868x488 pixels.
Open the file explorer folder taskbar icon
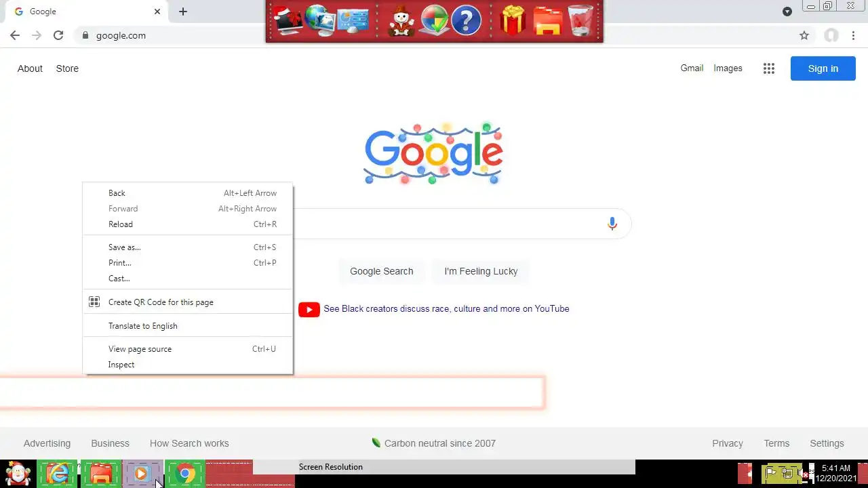click(100, 474)
